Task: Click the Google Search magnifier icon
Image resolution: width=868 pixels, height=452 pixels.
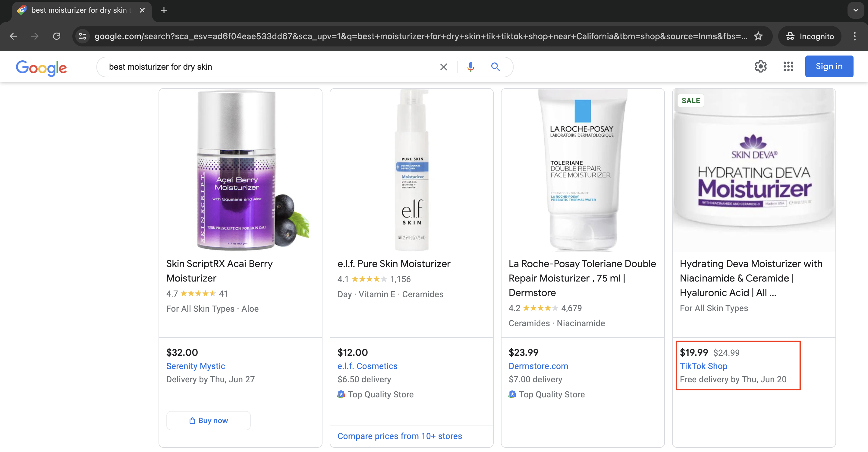Action: (x=495, y=67)
